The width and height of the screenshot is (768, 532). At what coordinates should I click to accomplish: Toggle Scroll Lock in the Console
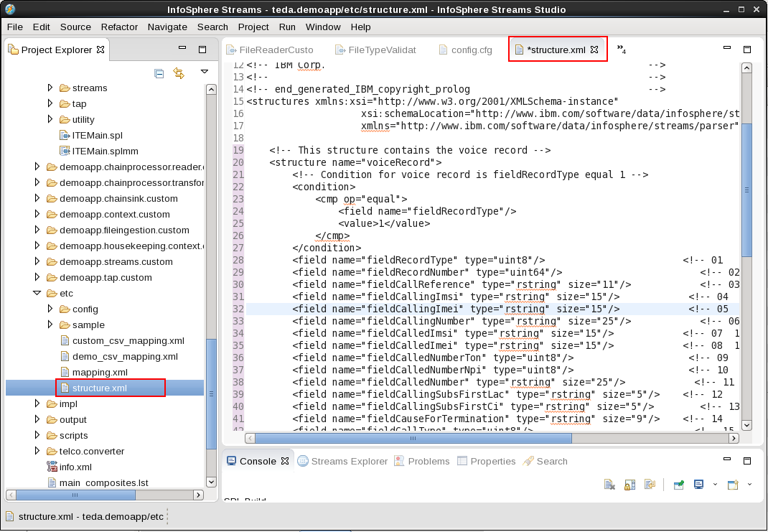(x=630, y=485)
